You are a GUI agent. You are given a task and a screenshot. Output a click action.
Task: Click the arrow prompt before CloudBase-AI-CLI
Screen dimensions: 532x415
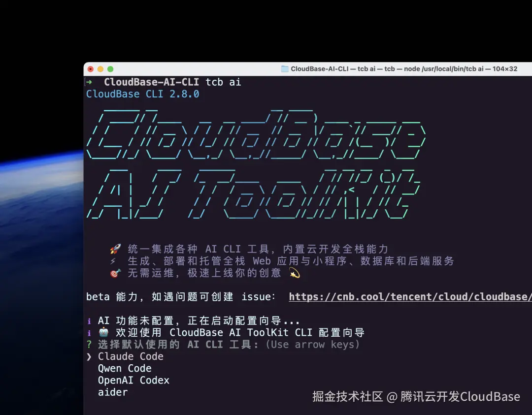tap(89, 82)
